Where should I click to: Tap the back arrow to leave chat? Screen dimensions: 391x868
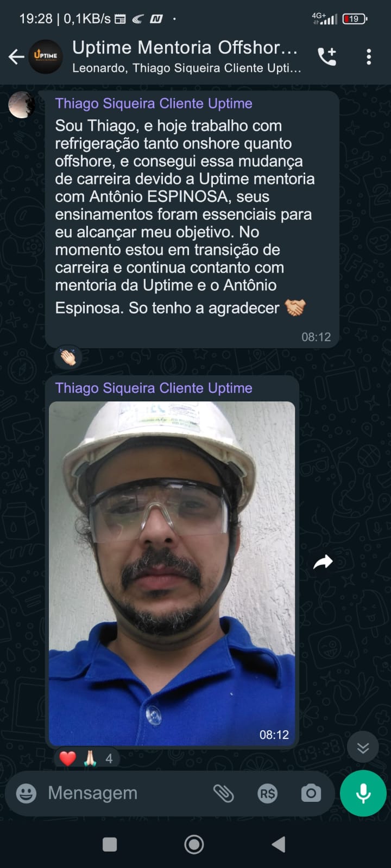[16, 56]
